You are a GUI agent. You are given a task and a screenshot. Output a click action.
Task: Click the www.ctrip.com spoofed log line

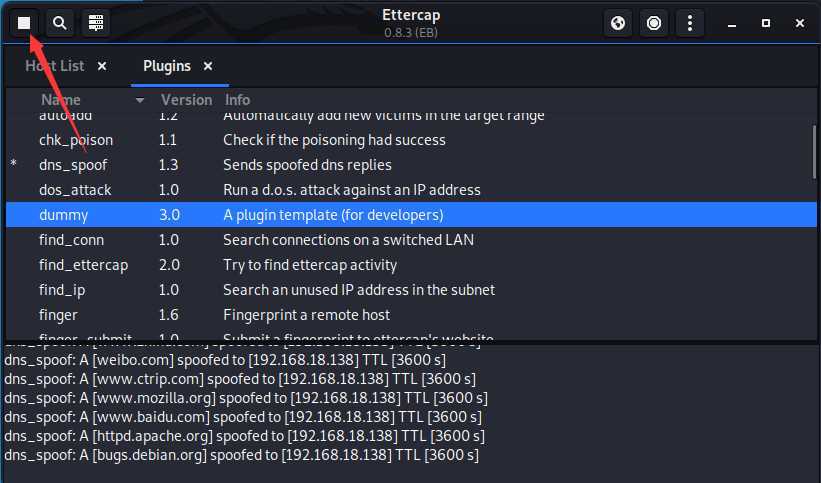pos(240,379)
